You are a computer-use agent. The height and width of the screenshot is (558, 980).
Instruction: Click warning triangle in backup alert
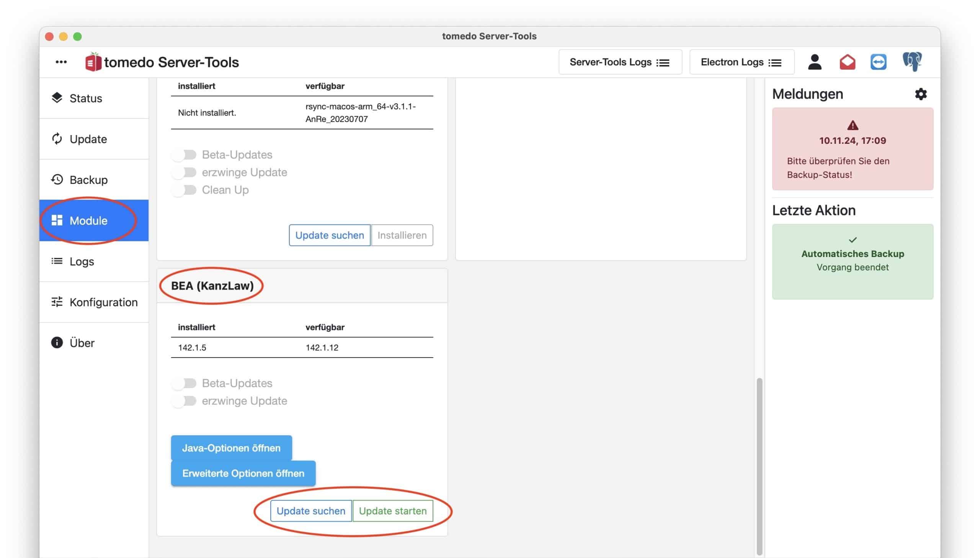coord(852,125)
